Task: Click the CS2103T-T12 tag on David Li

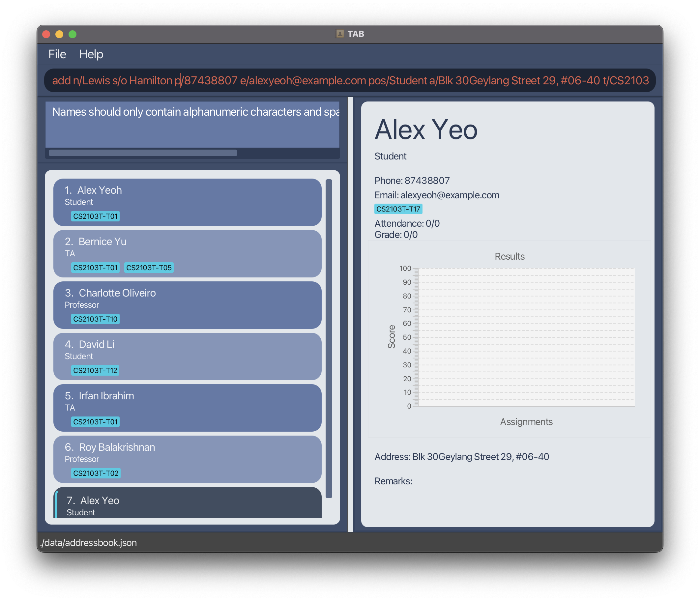Action: point(95,370)
